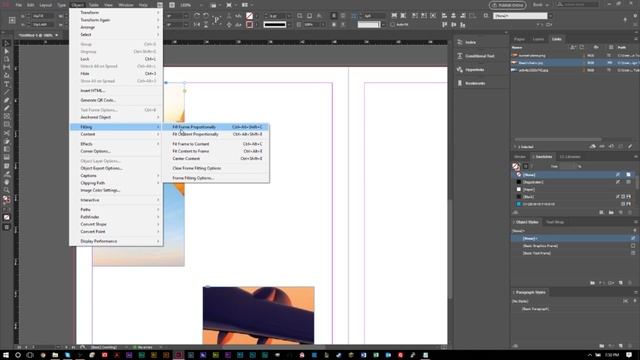The width and height of the screenshot is (640, 360).
Task: Toggle the fill/stroke selector in Swatches panel
Action: (516, 166)
